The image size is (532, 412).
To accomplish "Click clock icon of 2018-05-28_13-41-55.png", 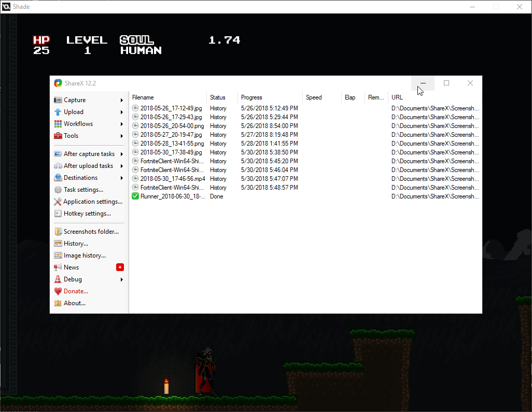I will coord(135,144).
